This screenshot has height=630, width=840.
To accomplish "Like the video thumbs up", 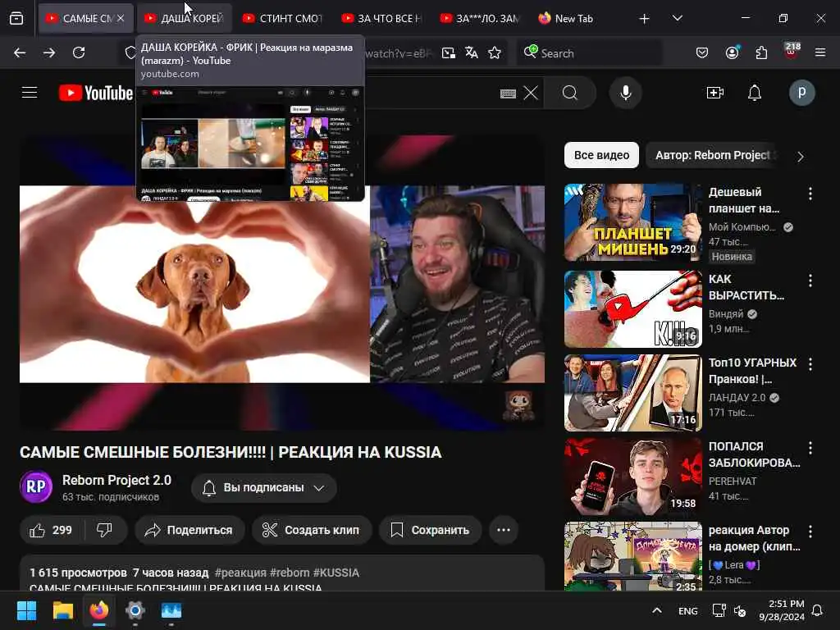I will point(52,531).
